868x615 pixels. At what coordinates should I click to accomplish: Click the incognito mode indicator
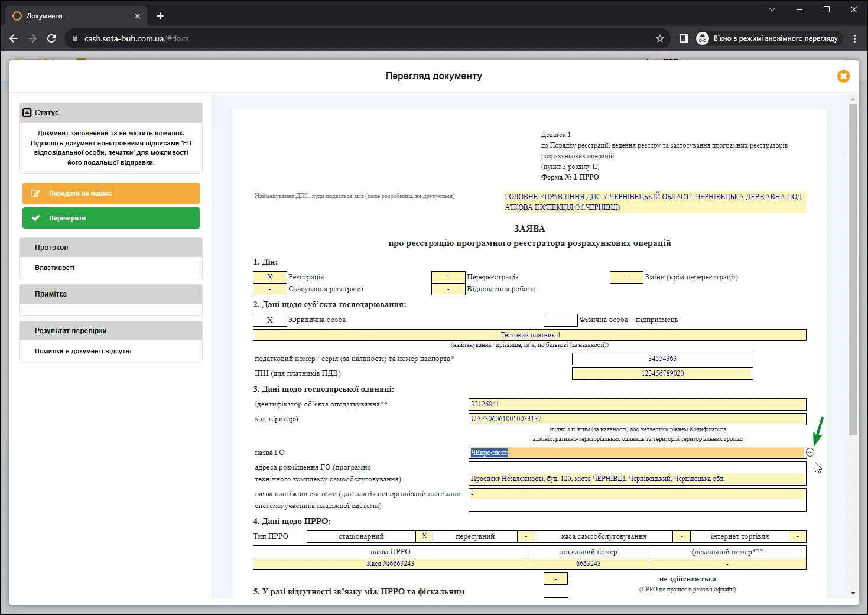pos(768,38)
